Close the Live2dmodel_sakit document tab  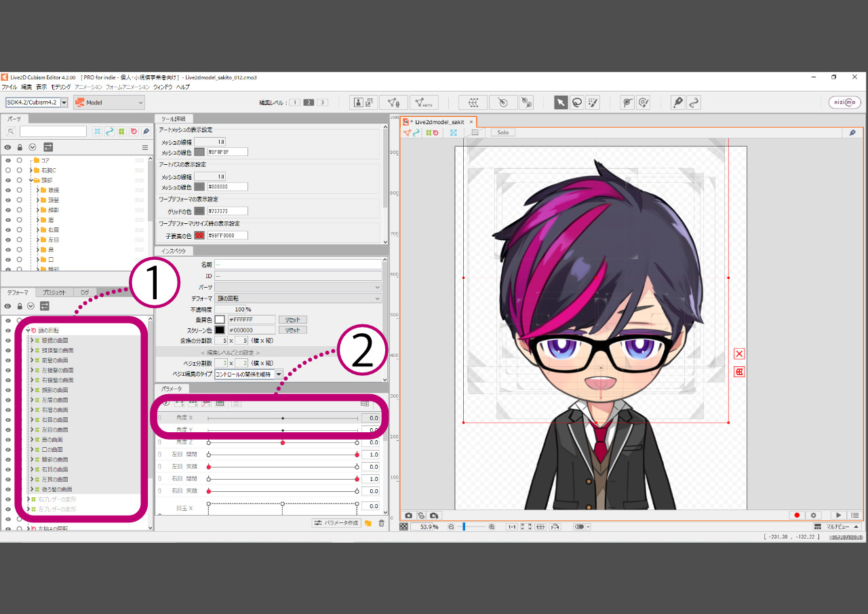[x=471, y=122]
